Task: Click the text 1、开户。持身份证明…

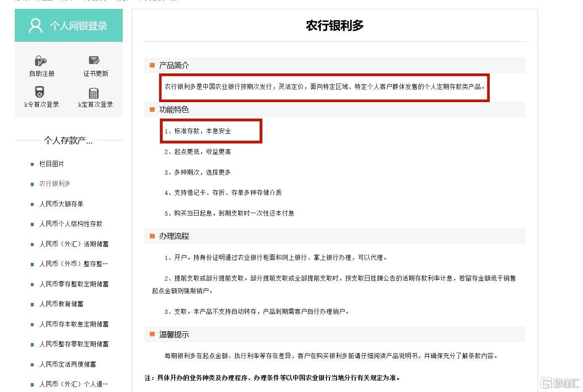Action: coord(276,257)
